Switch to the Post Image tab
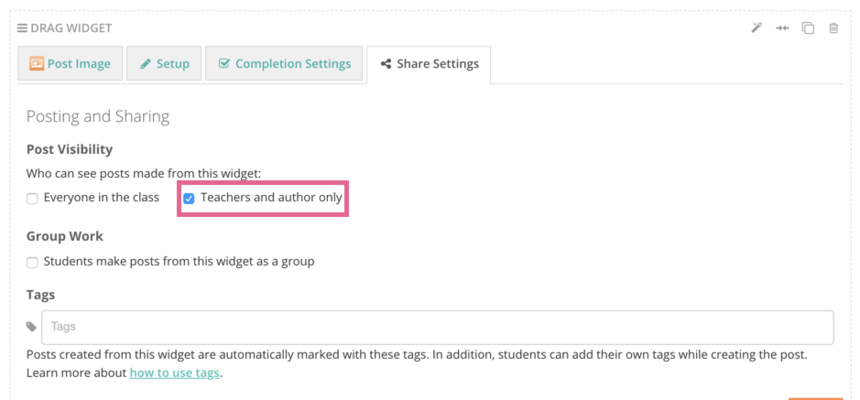The height and width of the screenshot is (400, 860). click(x=70, y=64)
